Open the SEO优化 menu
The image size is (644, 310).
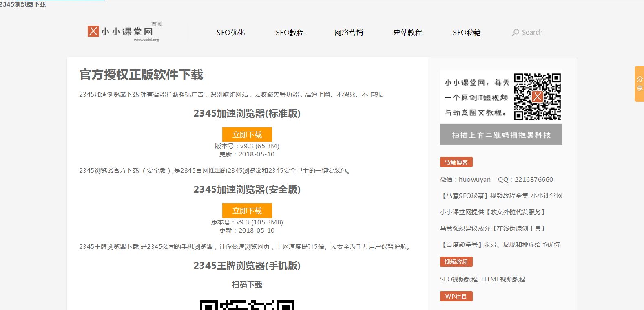pos(231,33)
